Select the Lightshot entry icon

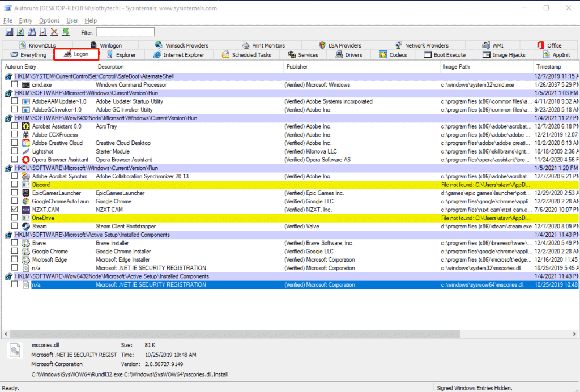pyautogui.click(x=26, y=151)
